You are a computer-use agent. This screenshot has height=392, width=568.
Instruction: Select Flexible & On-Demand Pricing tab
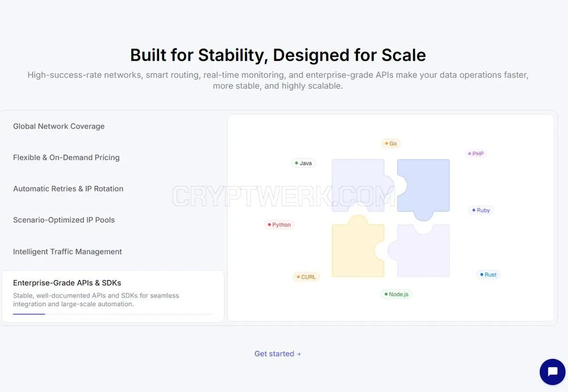click(x=66, y=157)
